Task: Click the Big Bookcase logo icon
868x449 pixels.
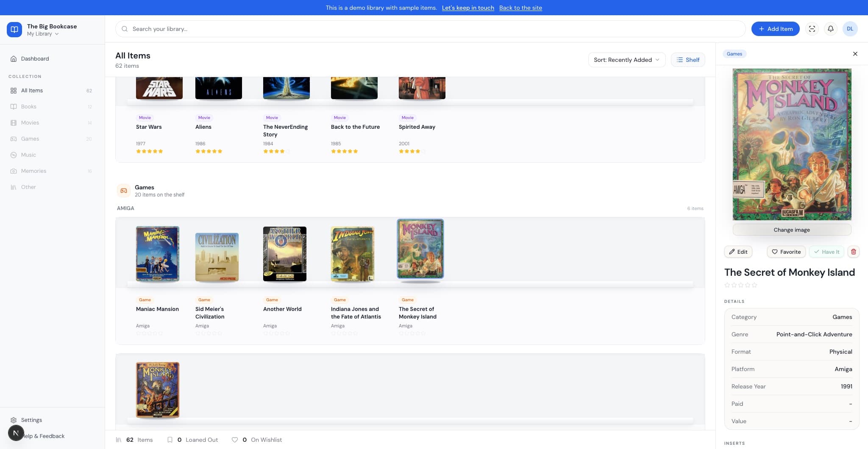Action: [14, 30]
